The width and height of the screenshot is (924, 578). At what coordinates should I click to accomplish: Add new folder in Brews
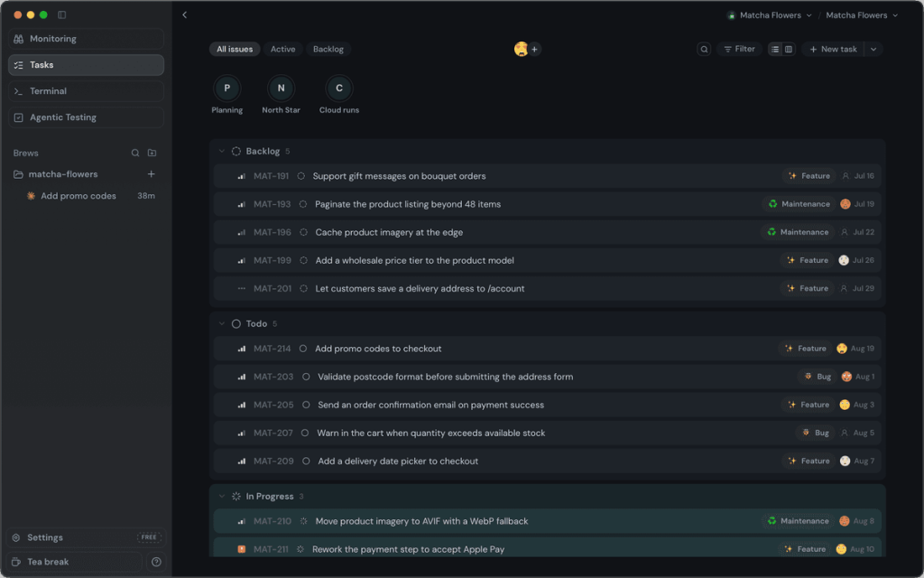pyautogui.click(x=152, y=153)
